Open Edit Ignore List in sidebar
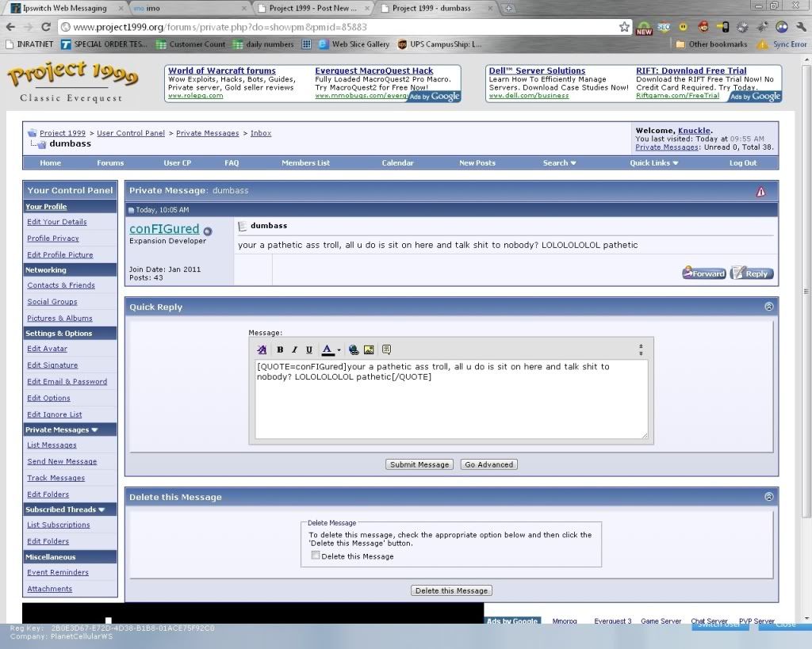Viewport: 812px width, 649px height. [55, 414]
